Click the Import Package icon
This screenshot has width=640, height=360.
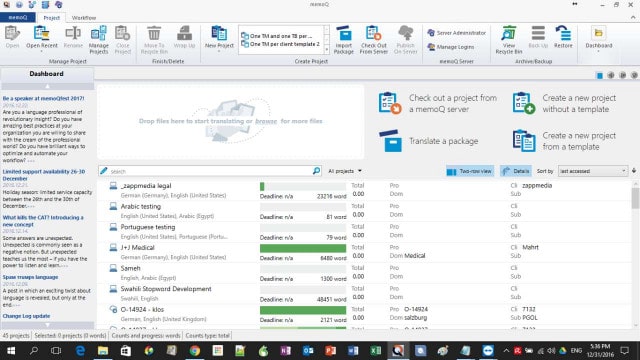coord(344,39)
